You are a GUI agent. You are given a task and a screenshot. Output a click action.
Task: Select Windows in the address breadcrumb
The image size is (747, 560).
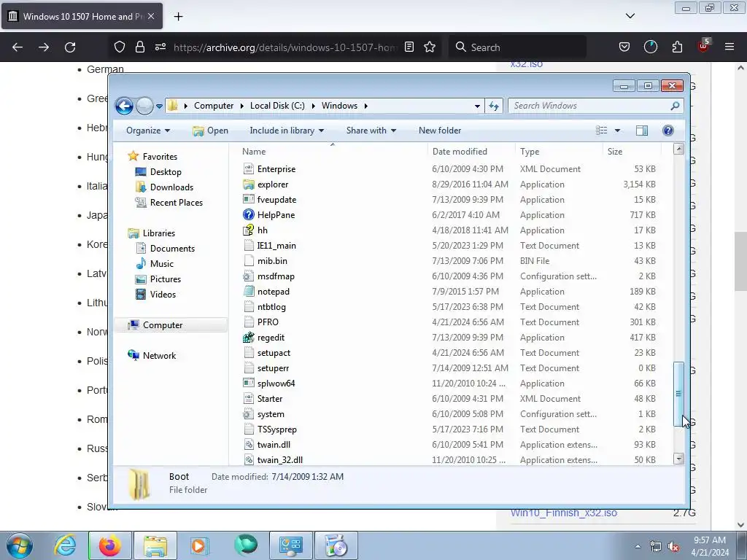[x=339, y=106]
